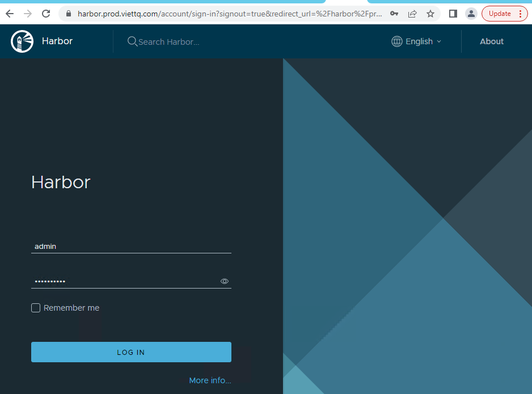The image size is (532, 394).
Task: Select the browser address bar URL
Action: [230, 14]
